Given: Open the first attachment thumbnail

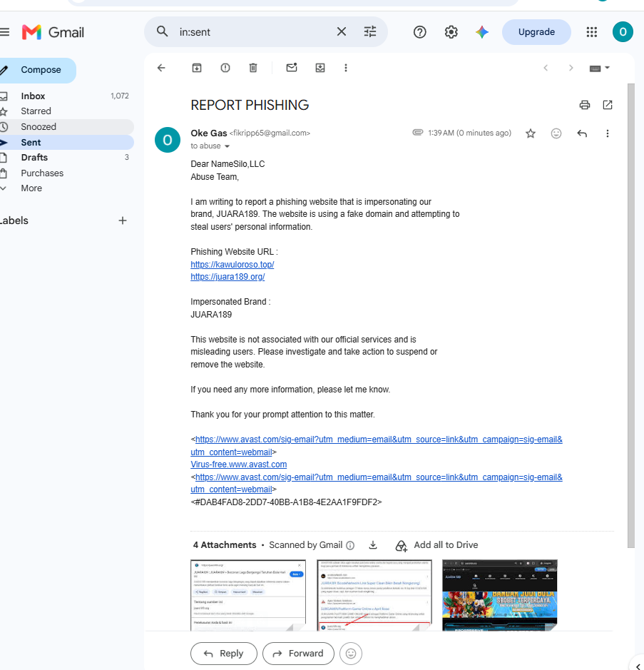Looking at the screenshot, I should click(248, 595).
